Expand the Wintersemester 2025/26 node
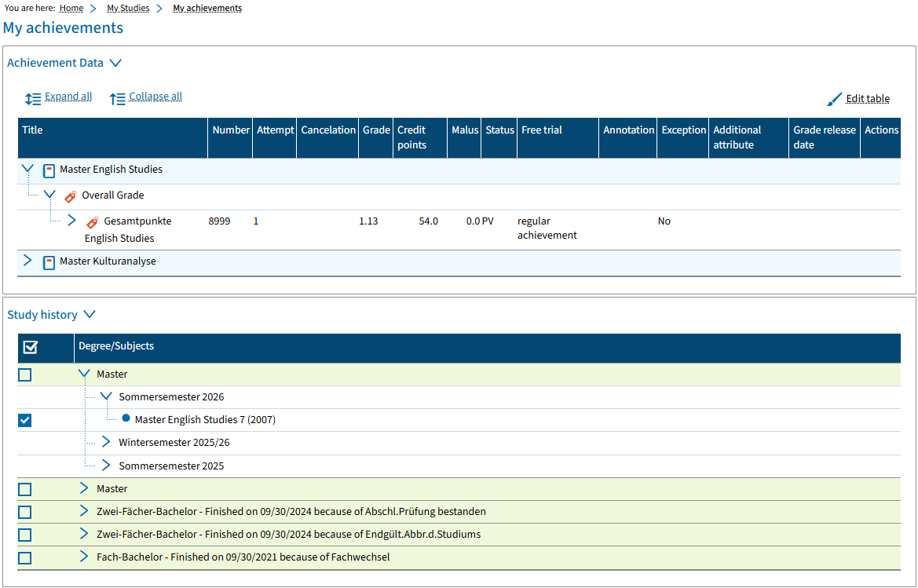918x588 pixels. (x=106, y=442)
